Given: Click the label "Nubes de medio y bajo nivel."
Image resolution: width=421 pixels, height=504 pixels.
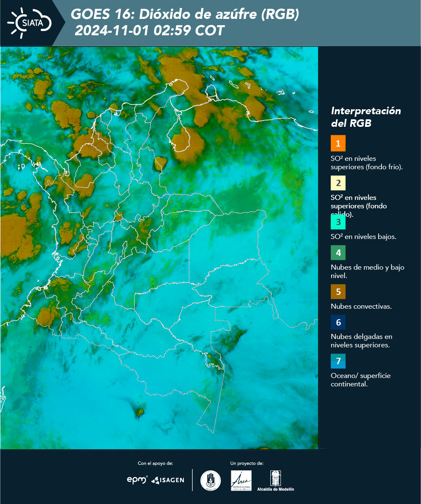Looking at the screenshot, I should 368,271.
